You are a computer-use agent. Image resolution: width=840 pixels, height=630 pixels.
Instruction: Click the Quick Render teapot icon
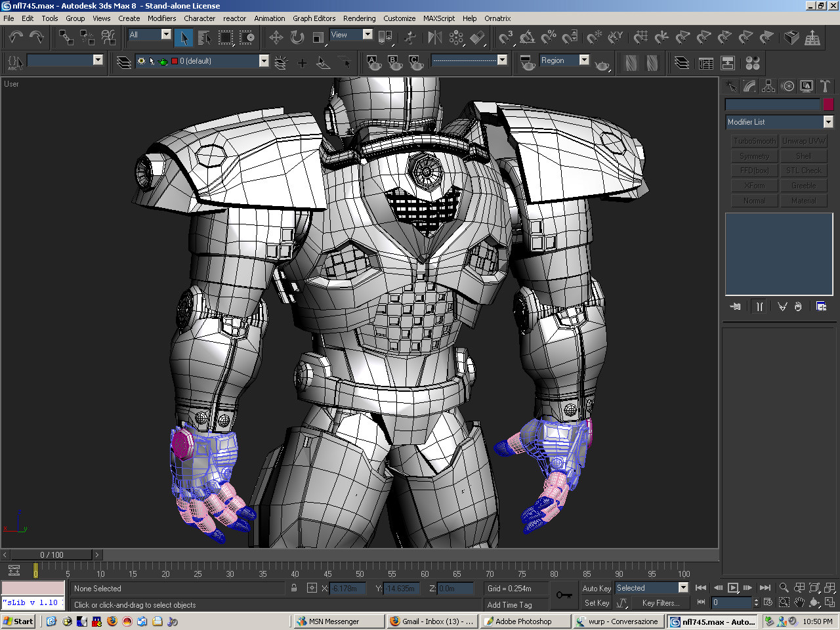click(x=602, y=63)
